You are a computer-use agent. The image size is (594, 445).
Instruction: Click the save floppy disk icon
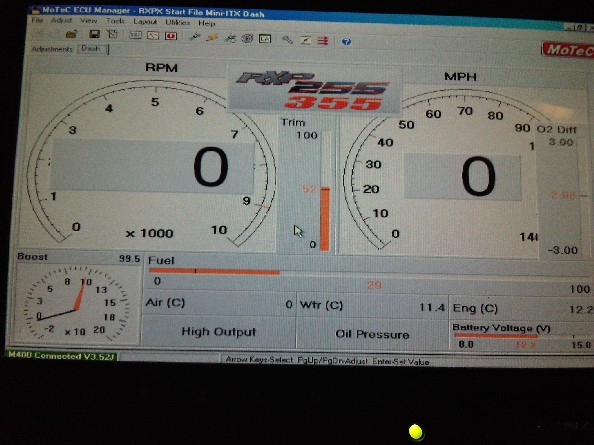coord(94,34)
